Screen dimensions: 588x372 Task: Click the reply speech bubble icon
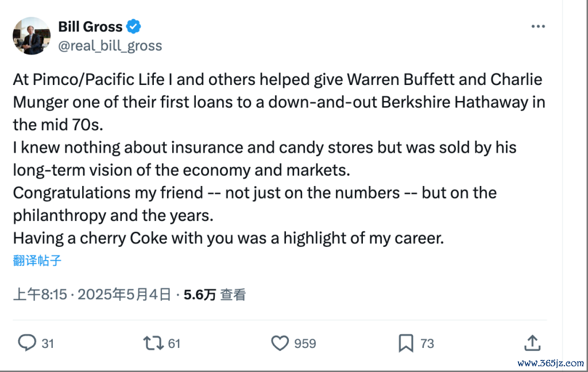[x=27, y=343]
